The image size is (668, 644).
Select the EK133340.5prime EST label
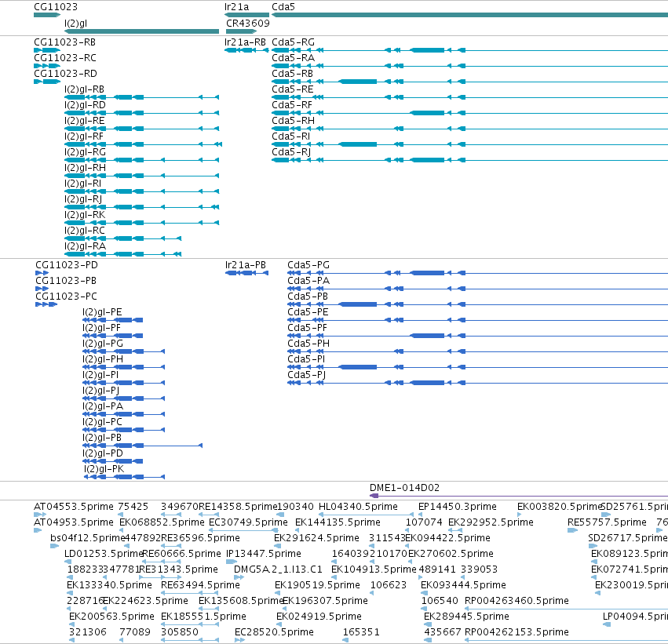click(x=109, y=585)
